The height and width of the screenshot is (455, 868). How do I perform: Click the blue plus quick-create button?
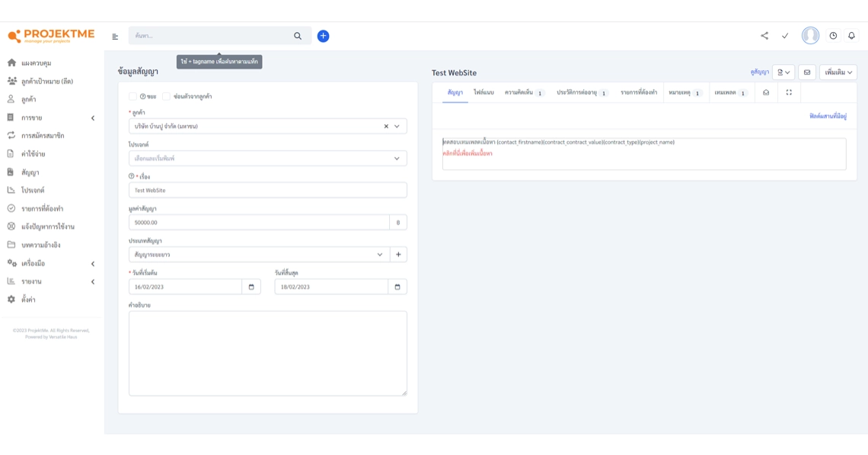click(323, 36)
